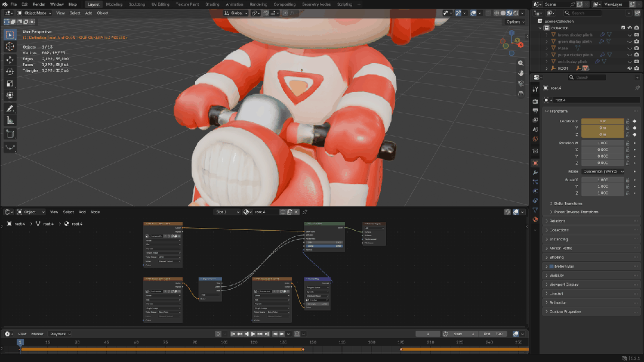Click the Location Y value field
644x362 pixels.
602,128
